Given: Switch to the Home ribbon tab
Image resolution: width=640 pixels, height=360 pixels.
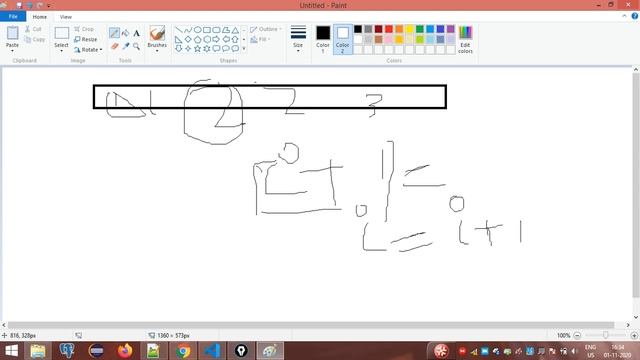Looking at the screenshot, I should 40,17.
